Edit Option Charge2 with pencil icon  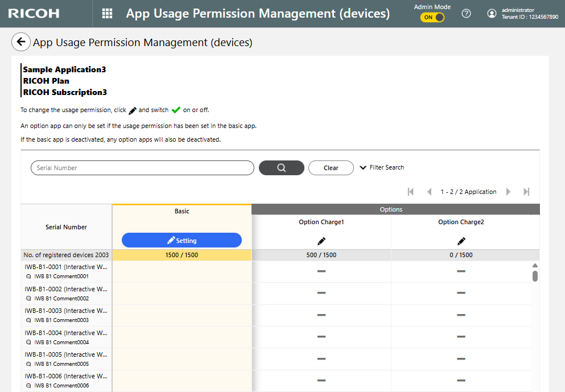click(x=461, y=241)
